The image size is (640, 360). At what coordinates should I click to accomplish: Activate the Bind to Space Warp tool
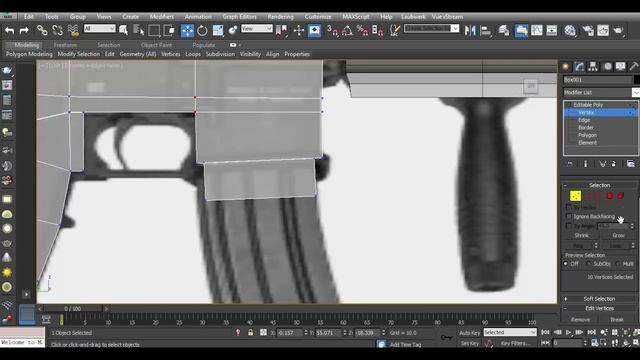(x=73, y=30)
